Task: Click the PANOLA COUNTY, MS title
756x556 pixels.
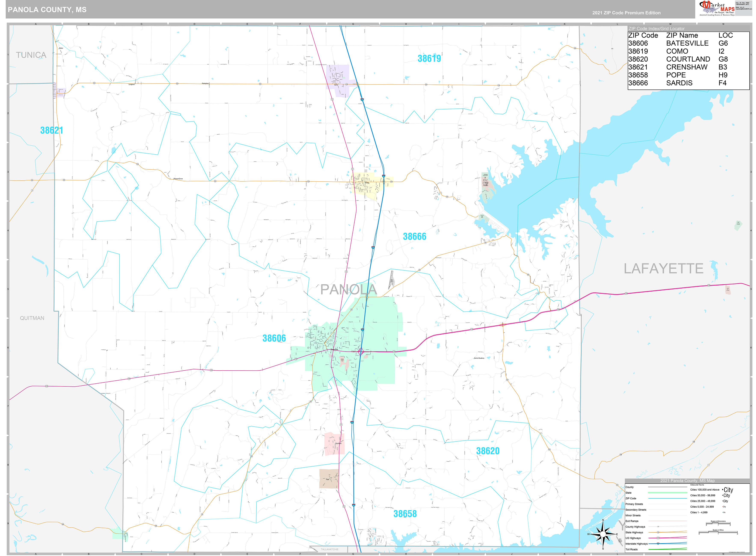Action: coord(47,10)
